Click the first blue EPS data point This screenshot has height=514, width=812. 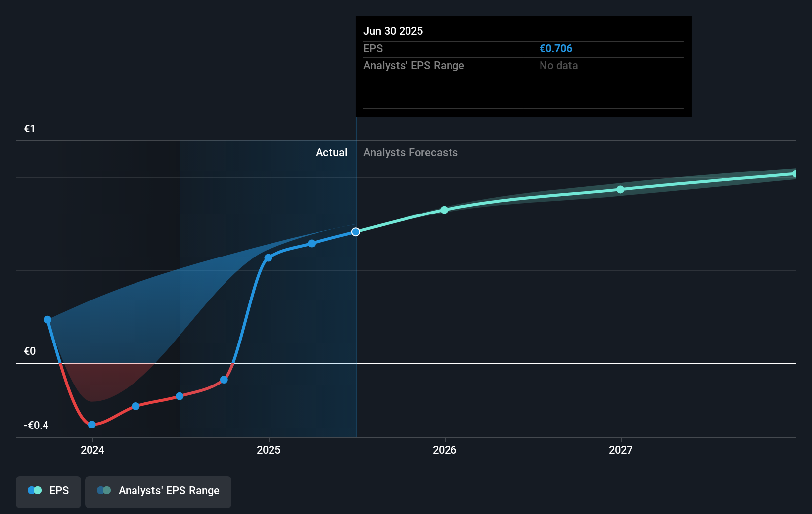point(47,319)
